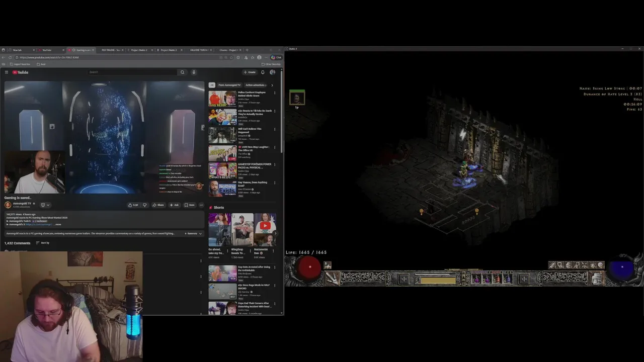Select the From Asmongold TV chip
Screen dimensions: 644x362
pos(230,85)
